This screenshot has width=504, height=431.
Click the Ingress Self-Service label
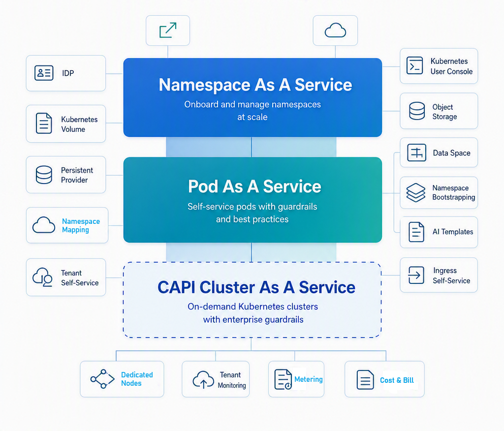[x=451, y=276]
